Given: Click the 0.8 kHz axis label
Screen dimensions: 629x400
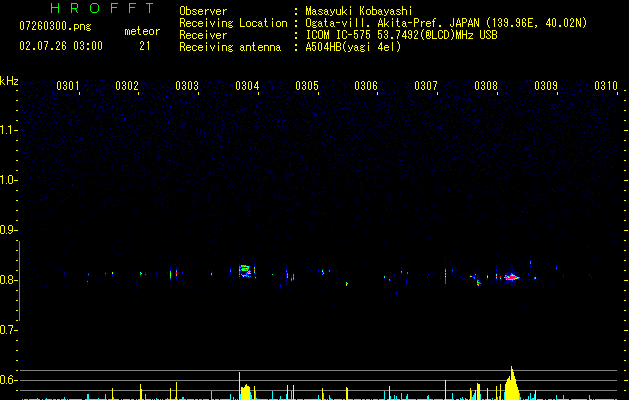Looking at the screenshot, I should (x=8, y=280).
